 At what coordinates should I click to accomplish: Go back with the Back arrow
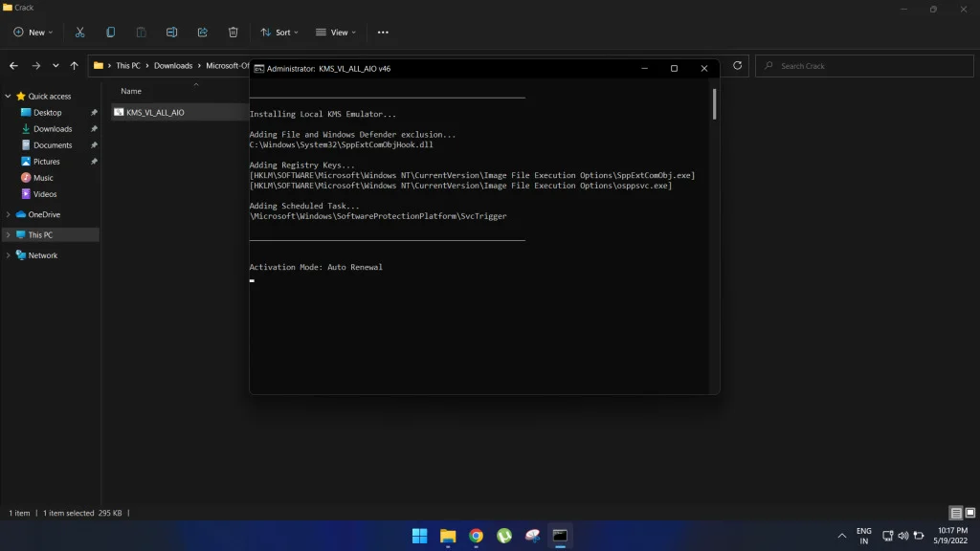[x=13, y=66]
